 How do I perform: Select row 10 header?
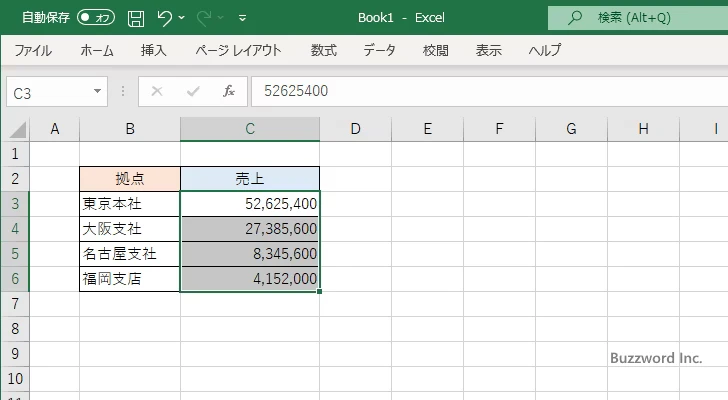coord(15,379)
